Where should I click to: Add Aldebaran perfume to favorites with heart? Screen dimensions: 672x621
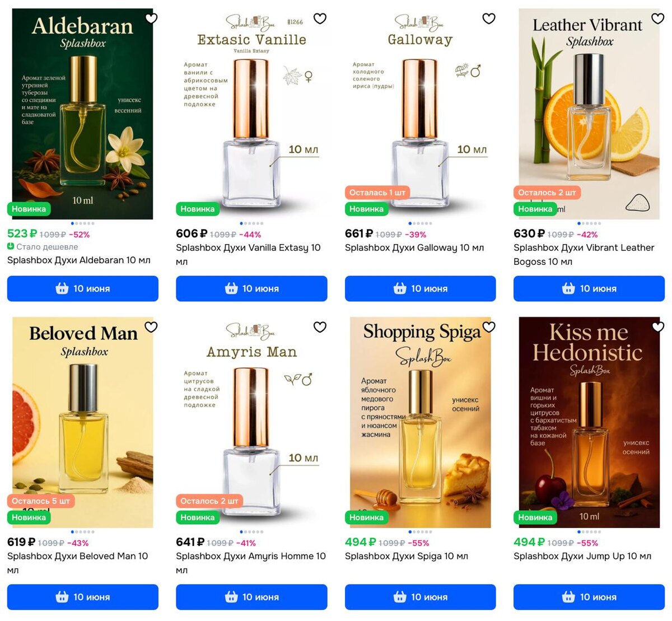tap(151, 18)
